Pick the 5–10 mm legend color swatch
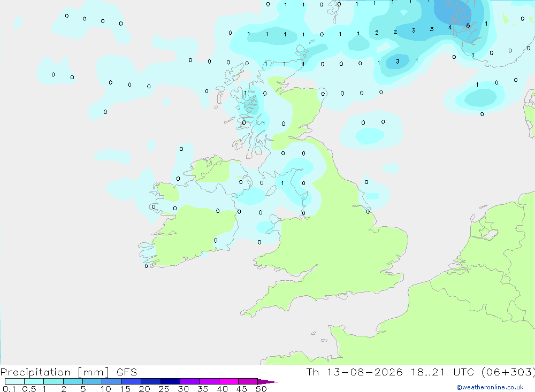This screenshot has height=392, width=535. point(92,381)
